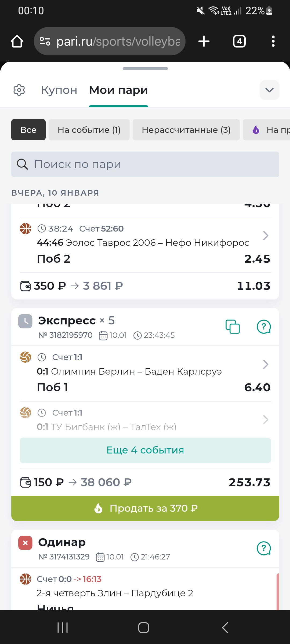
Task: Copy the Экспресс bet with the duplicate icon
Action: [x=233, y=327]
